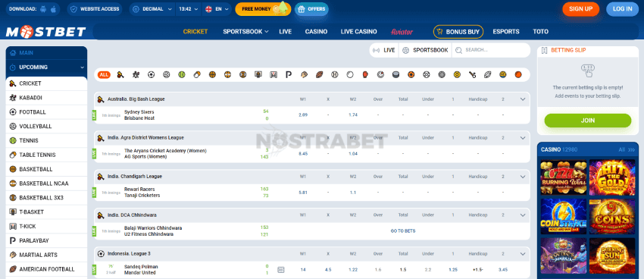644x279 pixels.
Task: Open American Football in the left sidebar
Action: coord(46,269)
